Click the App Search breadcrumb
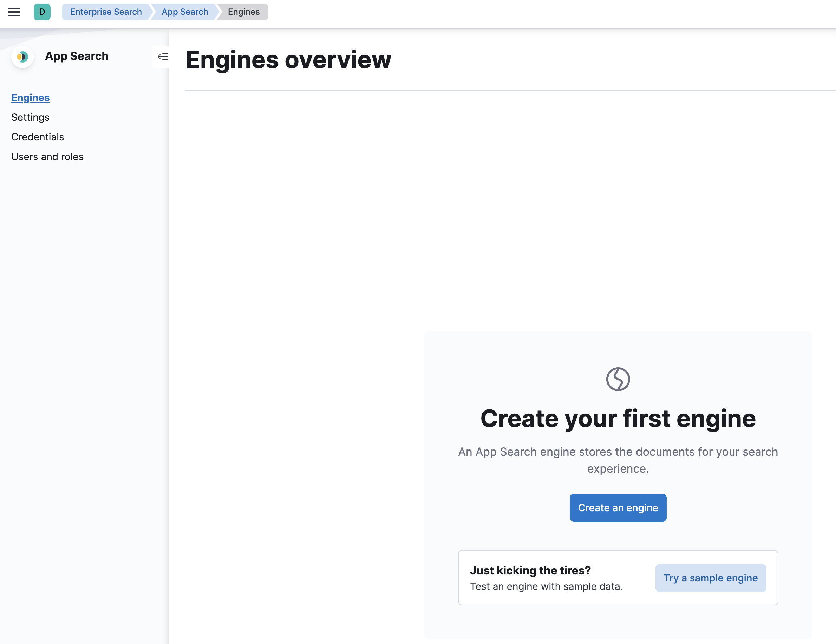Image resolution: width=836 pixels, height=644 pixels. pos(184,12)
